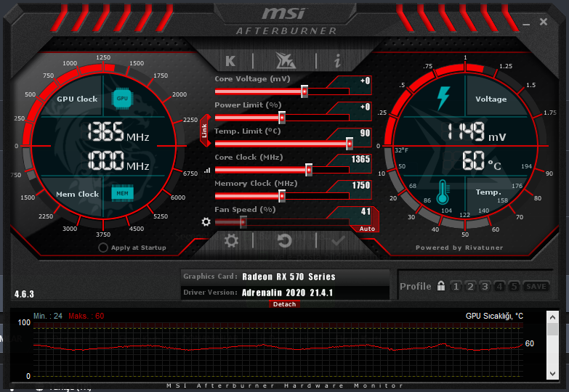Screen dimensions: 569x392
Task: Click the thermometer temperature icon
Action: coord(443,192)
